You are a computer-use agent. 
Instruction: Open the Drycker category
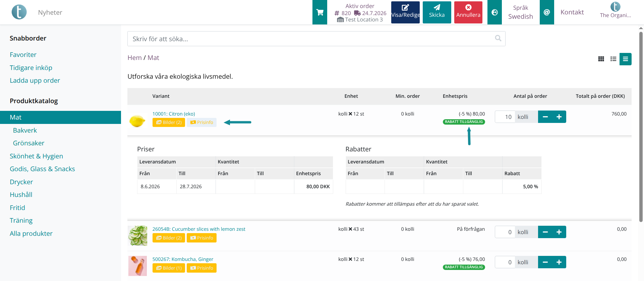coord(21,182)
